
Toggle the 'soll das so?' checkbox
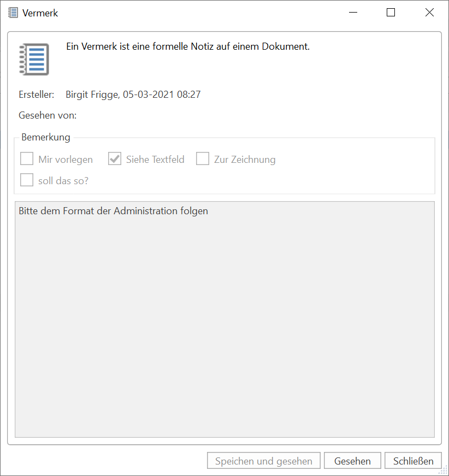coord(27,180)
